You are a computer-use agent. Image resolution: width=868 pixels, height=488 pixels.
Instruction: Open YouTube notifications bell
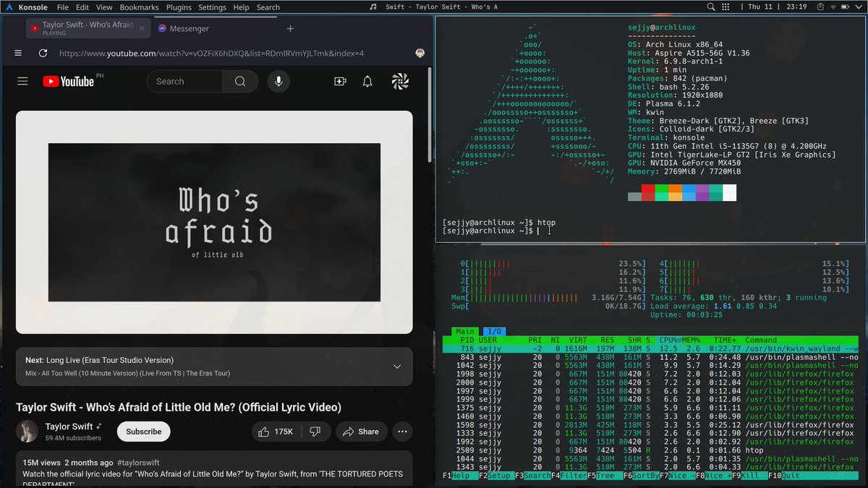coord(367,82)
